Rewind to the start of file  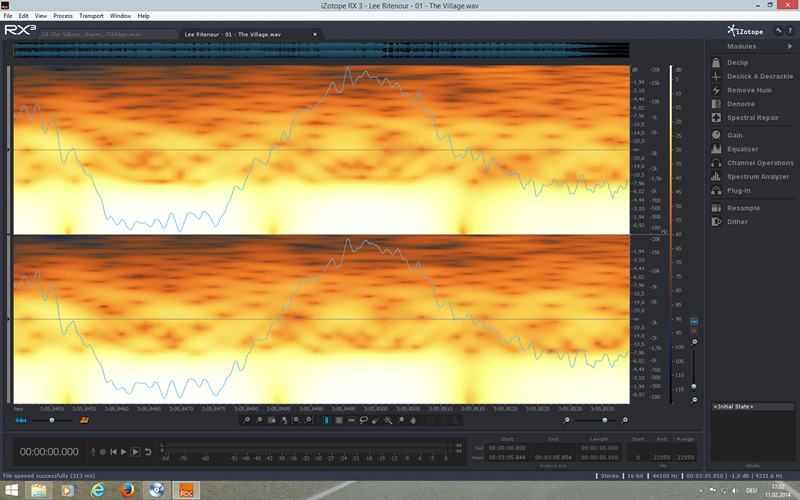113,452
